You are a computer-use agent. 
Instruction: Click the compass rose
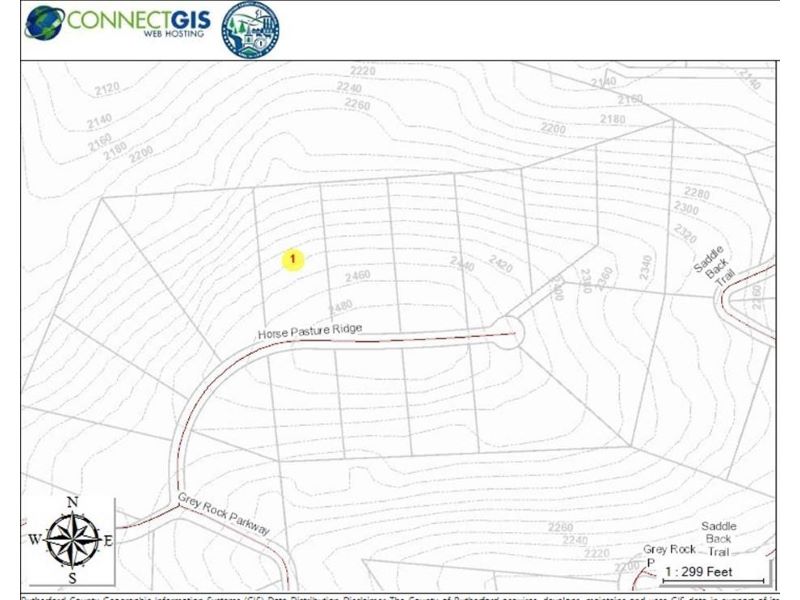pos(72,540)
